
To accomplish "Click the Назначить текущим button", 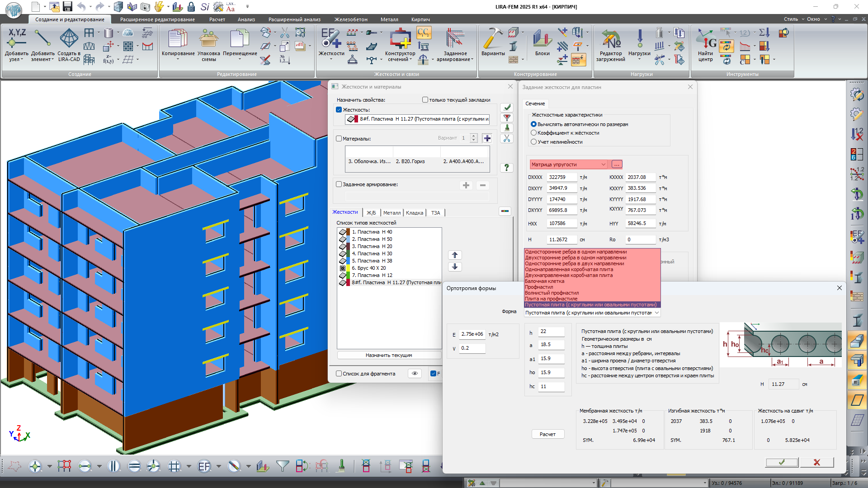I will (x=389, y=356).
